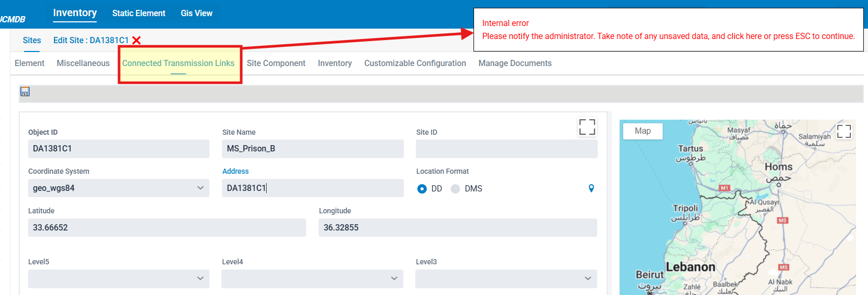Expand the Level5 dropdown

click(x=119, y=279)
